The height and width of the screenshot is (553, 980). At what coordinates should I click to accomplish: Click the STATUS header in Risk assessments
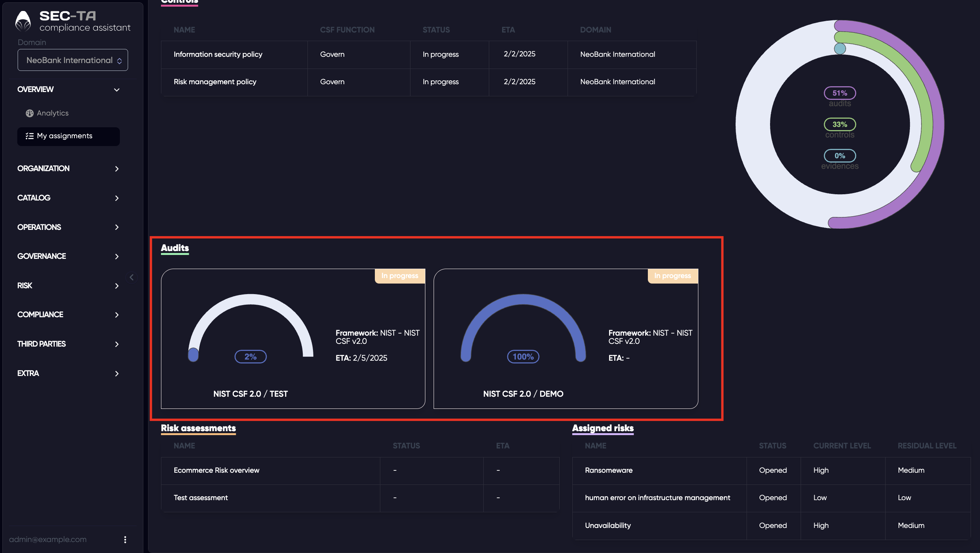tap(406, 446)
